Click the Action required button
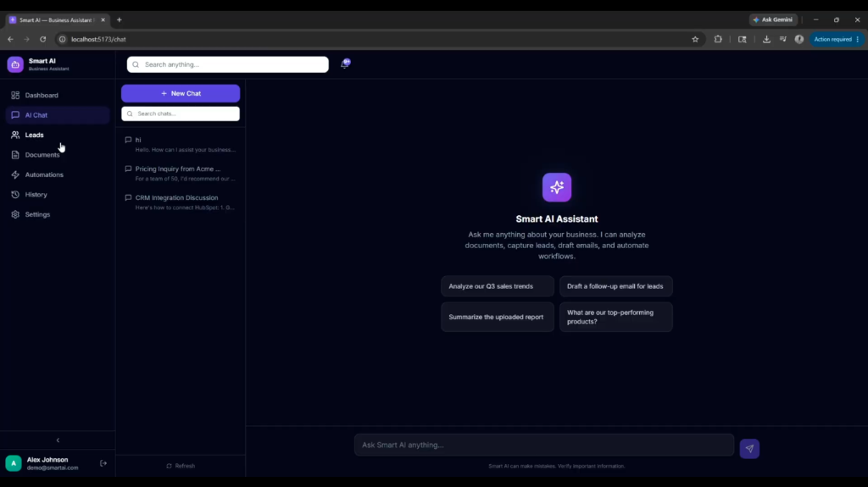 pos(836,39)
